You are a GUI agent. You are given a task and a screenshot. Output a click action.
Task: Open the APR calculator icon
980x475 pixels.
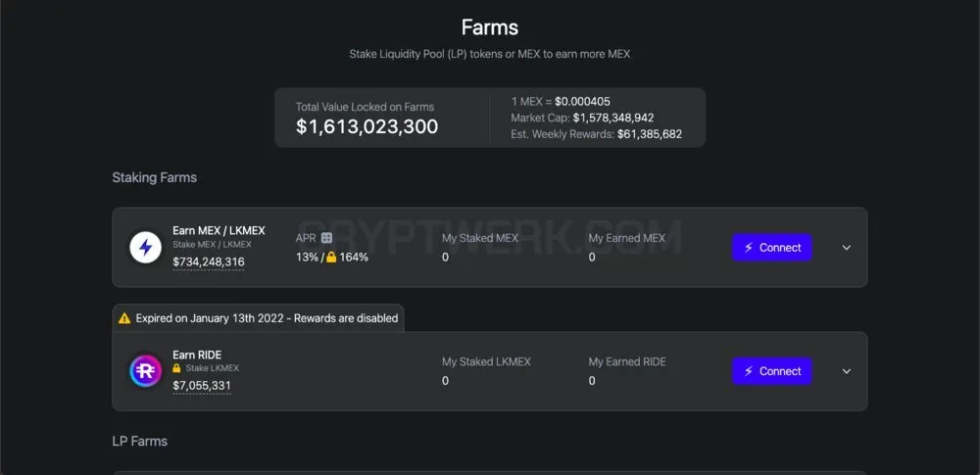(326, 238)
